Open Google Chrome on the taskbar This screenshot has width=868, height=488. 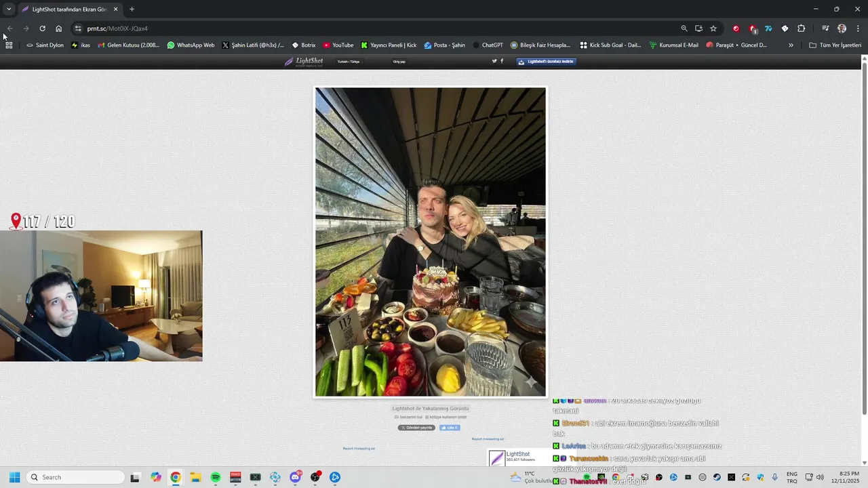(176, 477)
